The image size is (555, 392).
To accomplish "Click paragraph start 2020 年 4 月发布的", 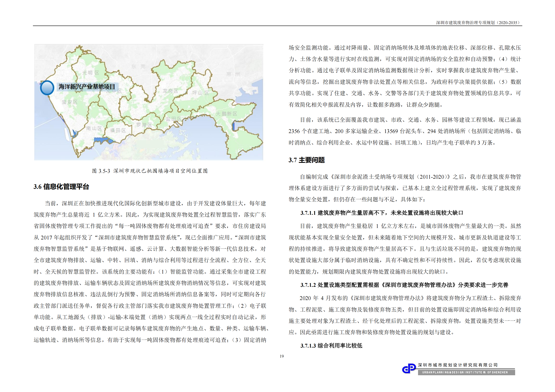I will pyautogui.click(x=324, y=298).
